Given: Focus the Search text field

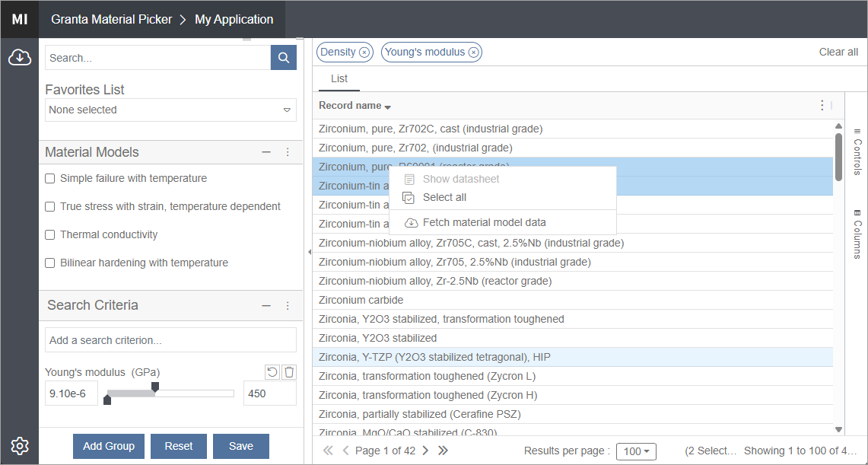Looking at the screenshot, I should (x=157, y=58).
